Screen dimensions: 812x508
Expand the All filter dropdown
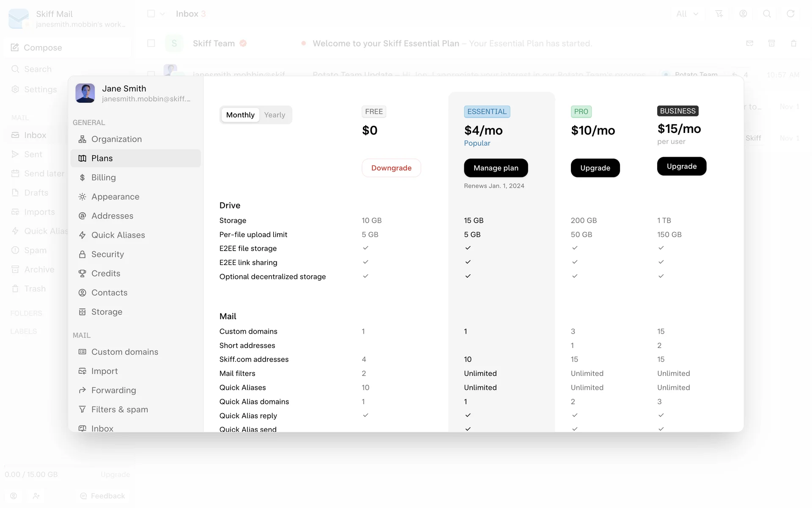click(x=687, y=14)
